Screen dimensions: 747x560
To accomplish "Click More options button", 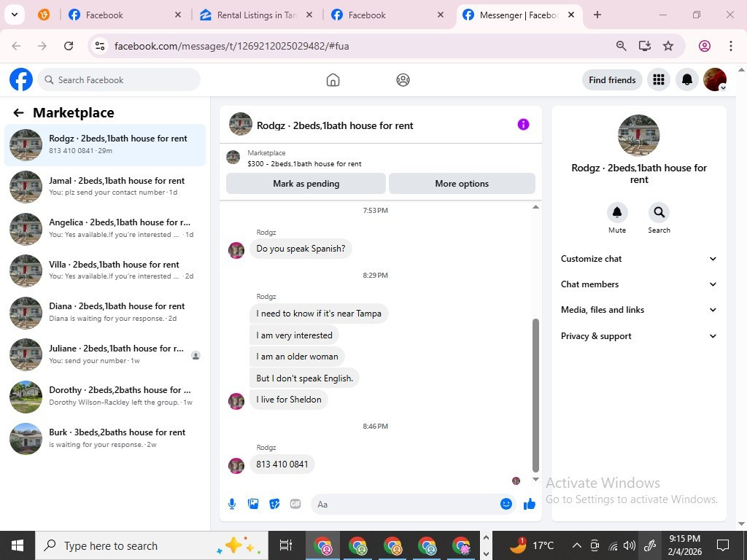I will (x=462, y=183).
